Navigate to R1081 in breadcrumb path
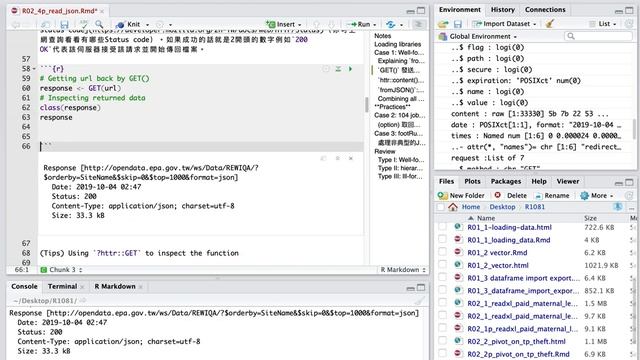640x360 pixels. click(535, 207)
